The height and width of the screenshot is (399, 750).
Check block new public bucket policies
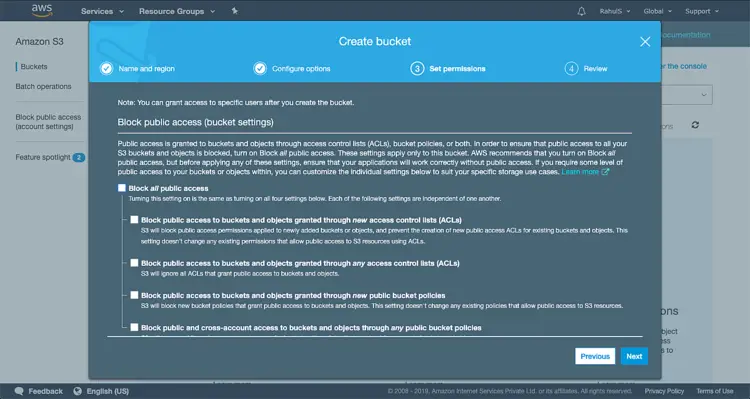coord(134,295)
